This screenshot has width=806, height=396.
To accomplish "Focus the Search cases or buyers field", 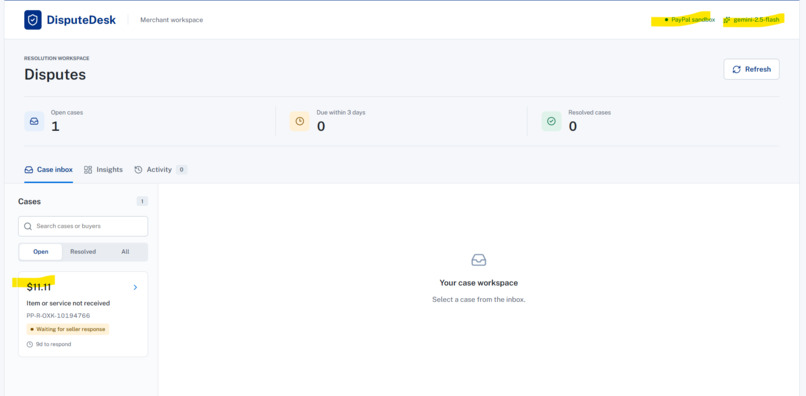I will click(83, 226).
